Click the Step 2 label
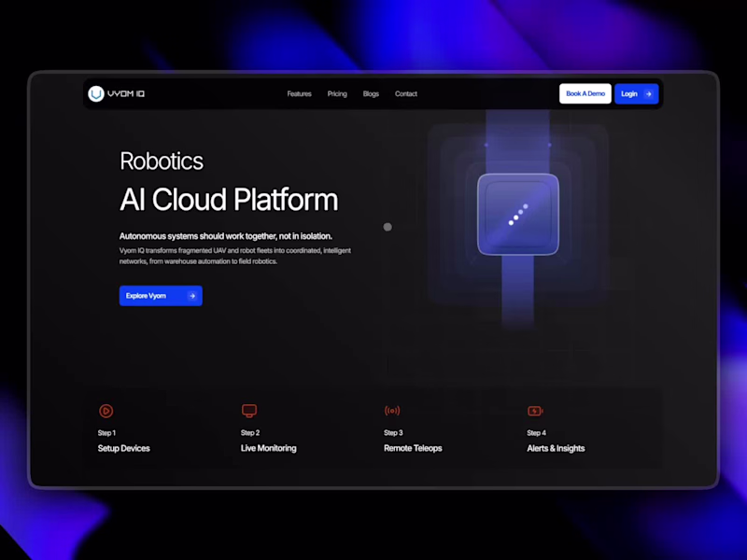This screenshot has width=747, height=560. [250, 433]
